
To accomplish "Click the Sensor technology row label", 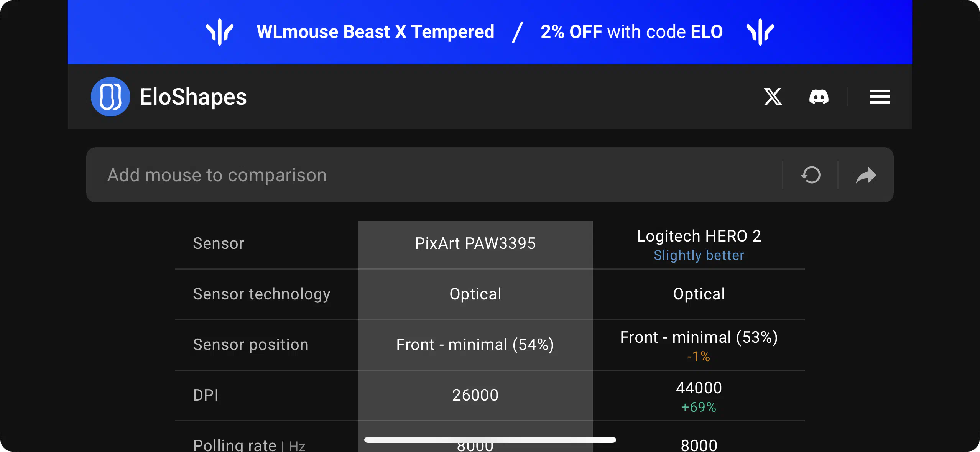I will [x=261, y=294].
